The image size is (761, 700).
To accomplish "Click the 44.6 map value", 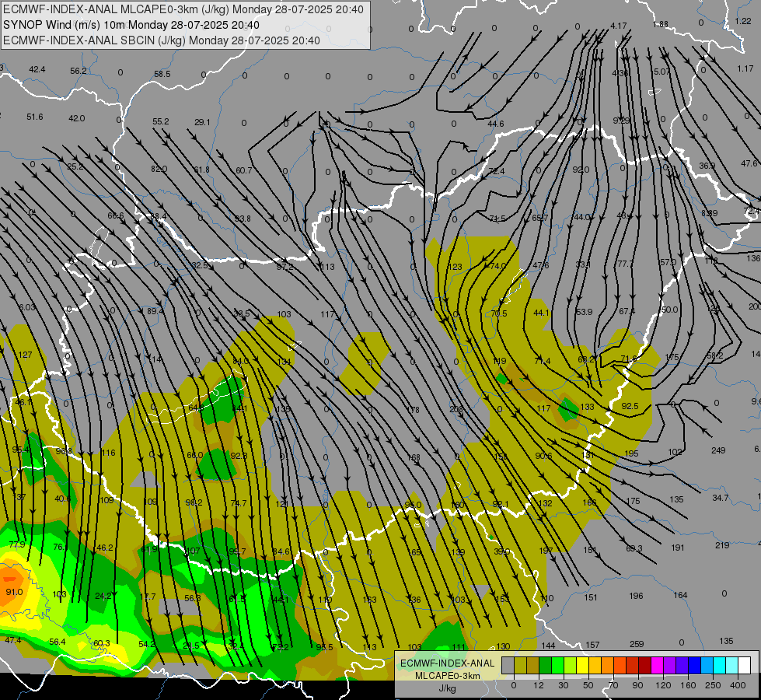I will pyautogui.click(x=495, y=124).
